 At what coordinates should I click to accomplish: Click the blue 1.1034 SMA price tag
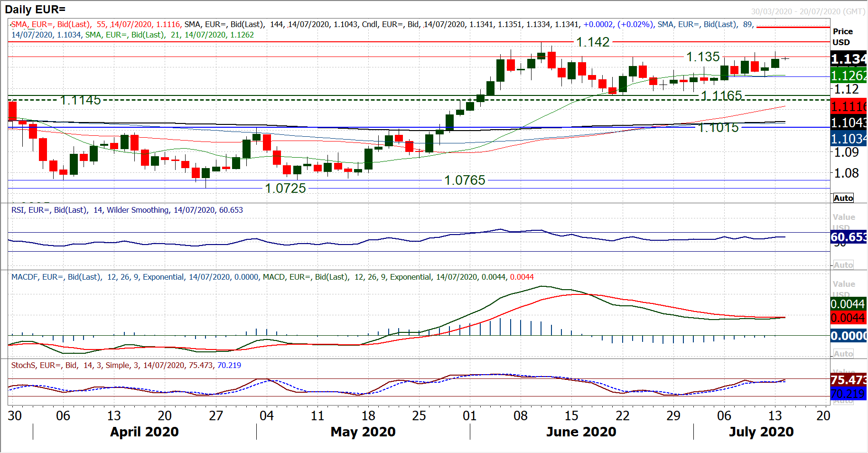(849, 139)
